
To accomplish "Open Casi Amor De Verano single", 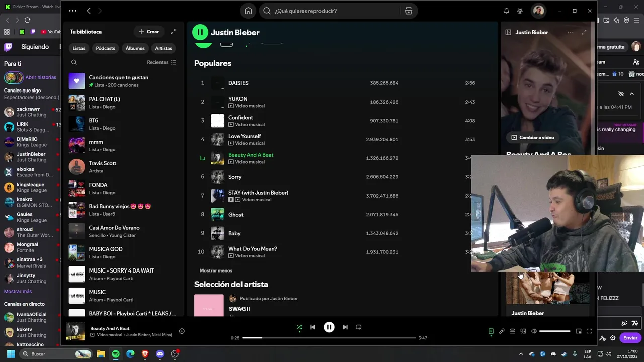I will point(123,231).
